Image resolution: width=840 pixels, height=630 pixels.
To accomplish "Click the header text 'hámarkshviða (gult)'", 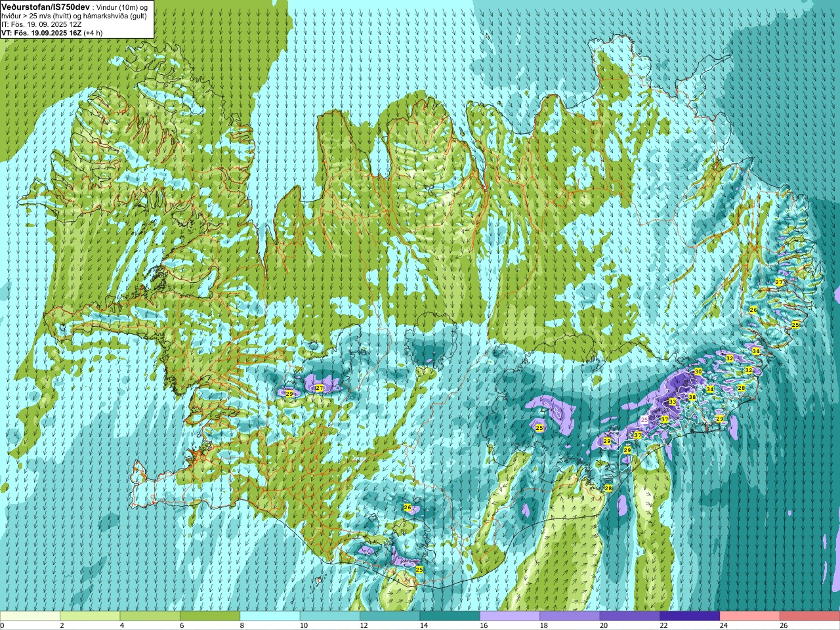I will click(114, 16).
